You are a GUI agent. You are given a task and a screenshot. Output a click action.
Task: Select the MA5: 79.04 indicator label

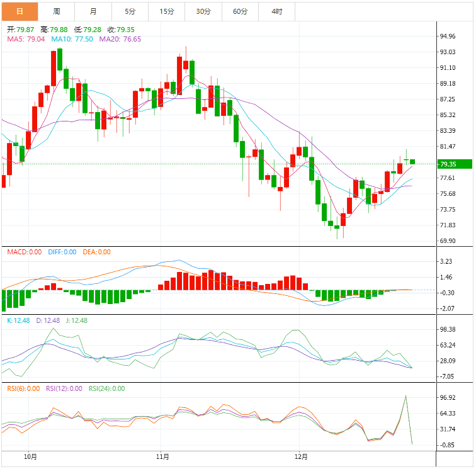click(x=26, y=39)
